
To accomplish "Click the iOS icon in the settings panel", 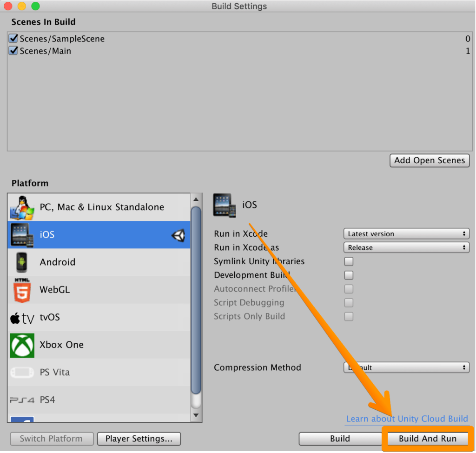I will click(224, 205).
